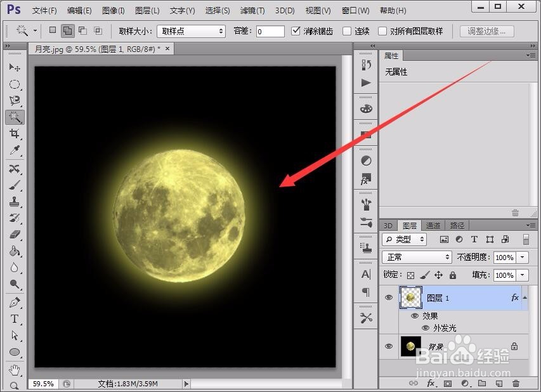Open the Character panel icon

(366, 274)
